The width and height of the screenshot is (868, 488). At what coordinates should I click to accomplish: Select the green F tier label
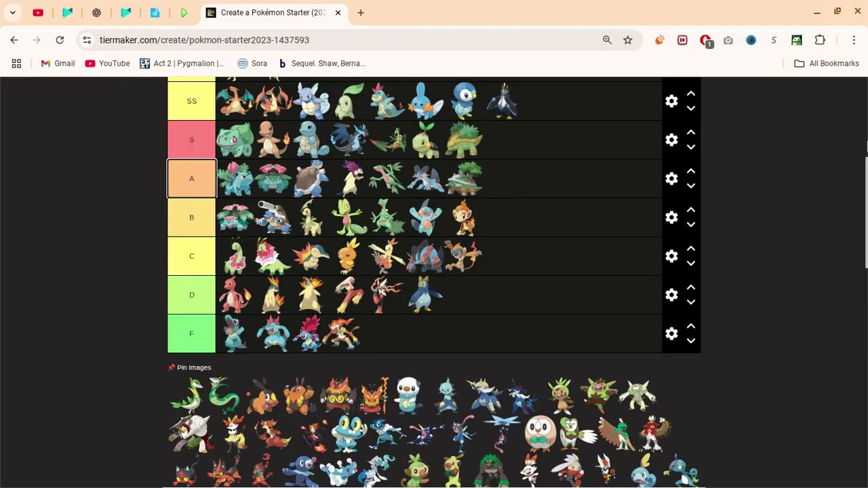[x=191, y=333]
